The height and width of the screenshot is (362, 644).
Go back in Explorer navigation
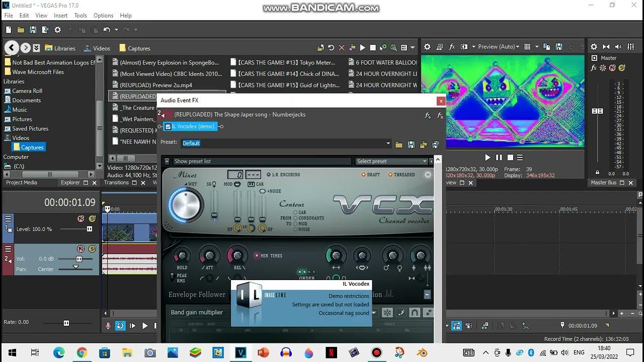click(12, 48)
